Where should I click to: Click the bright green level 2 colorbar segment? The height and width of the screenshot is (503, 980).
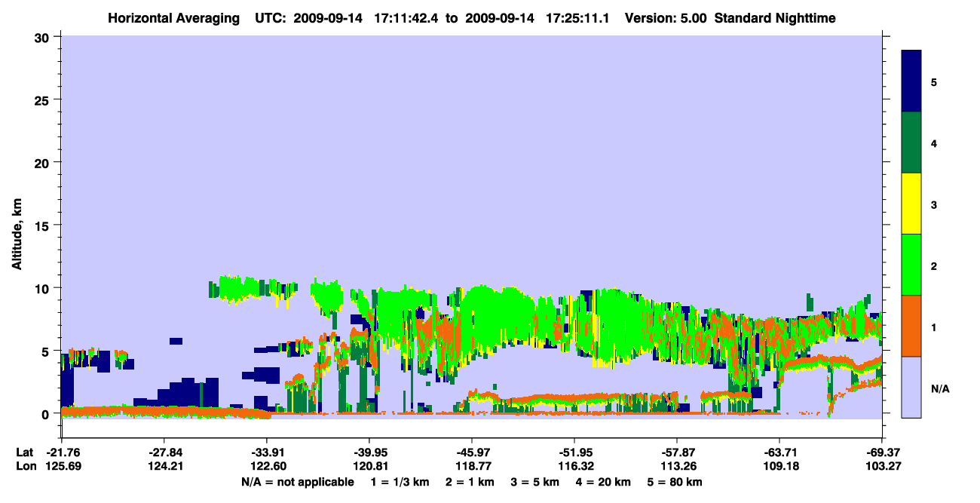tap(911, 265)
